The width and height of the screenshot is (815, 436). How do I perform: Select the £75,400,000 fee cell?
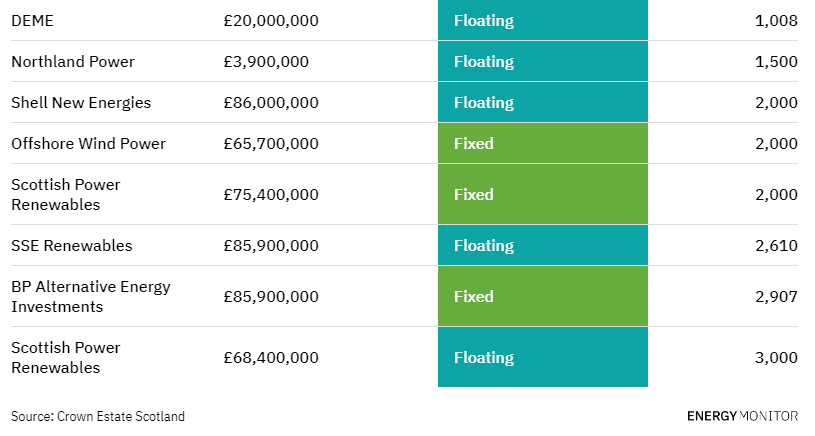click(271, 195)
